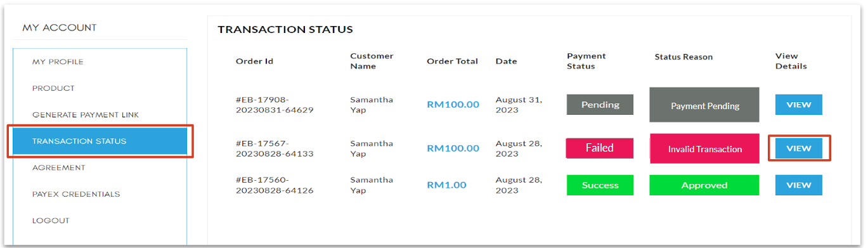Click the Order Total column header
The height and width of the screenshot is (248, 868).
[x=452, y=62]
